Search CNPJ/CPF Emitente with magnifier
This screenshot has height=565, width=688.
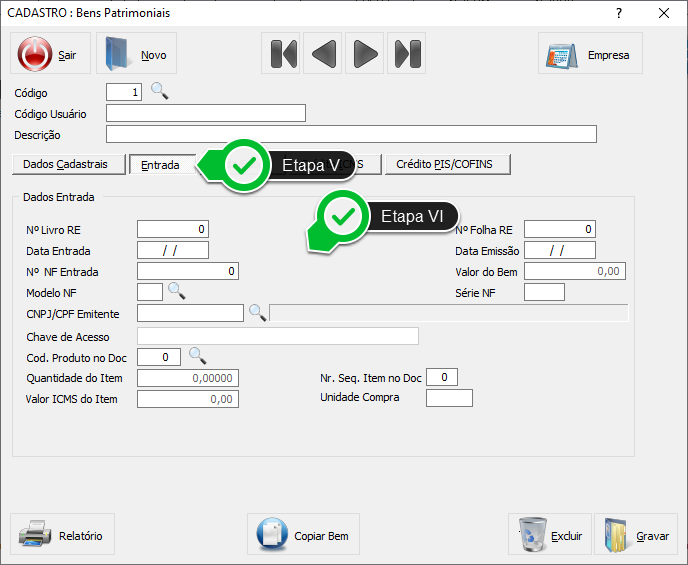pyautogui.click(x=257, y=313)
